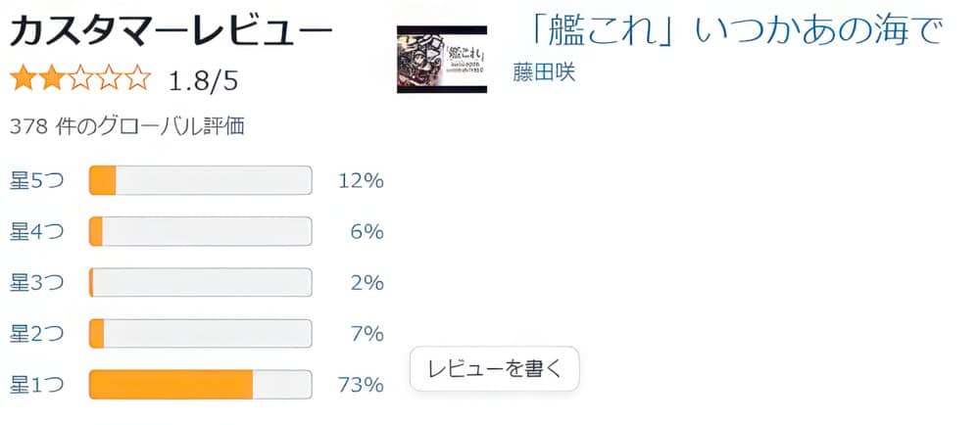This screenshot has width=980, height=425.
Task: Select the 星4つ rating label
Action: [x=36, y=232]
